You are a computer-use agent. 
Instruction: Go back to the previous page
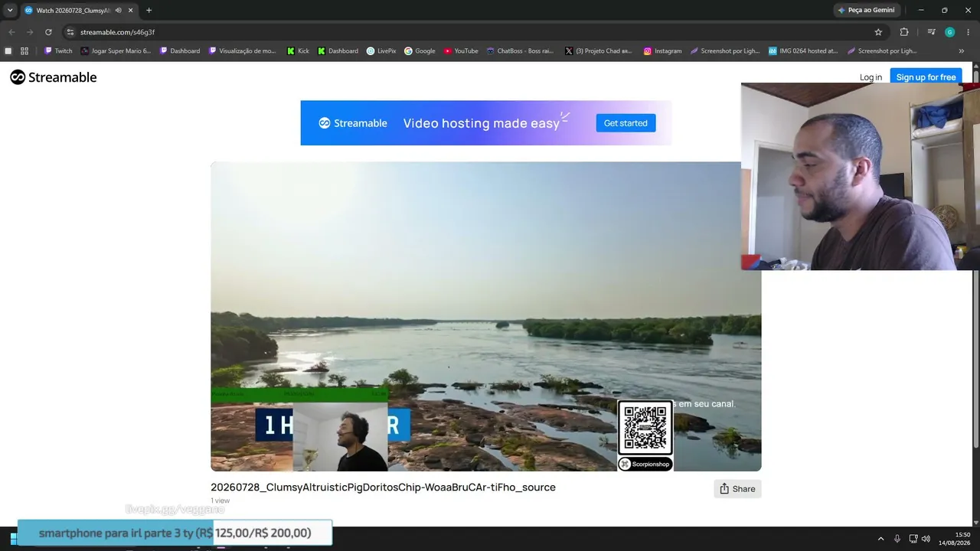11,32
